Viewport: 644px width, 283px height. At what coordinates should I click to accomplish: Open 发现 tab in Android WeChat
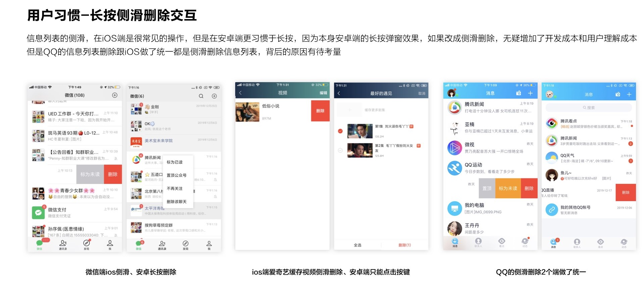click(186, 245)
